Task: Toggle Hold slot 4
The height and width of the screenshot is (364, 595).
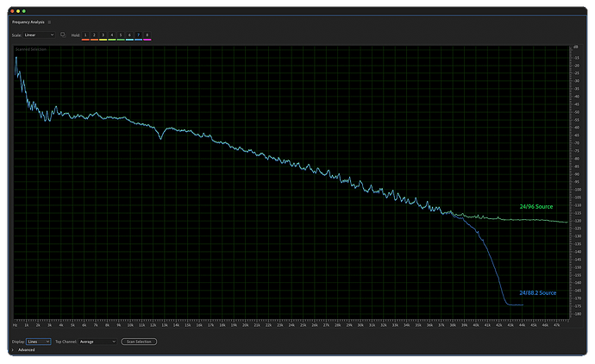Action: coord(112,35)
